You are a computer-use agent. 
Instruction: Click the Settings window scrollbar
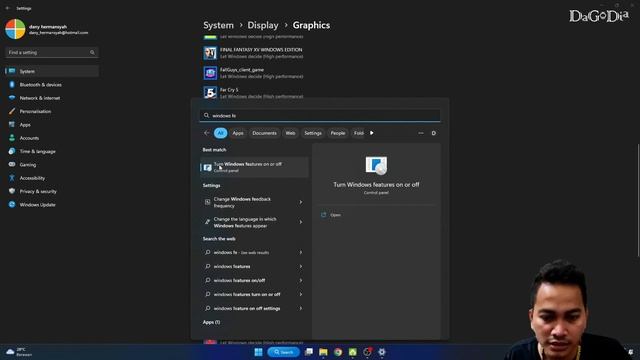coord(638,200)
